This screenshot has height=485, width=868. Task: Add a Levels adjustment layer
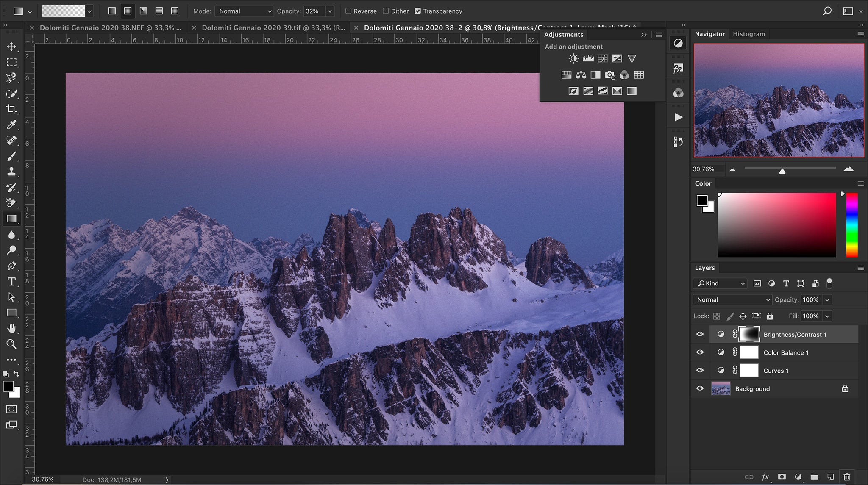tap(588, 58)
